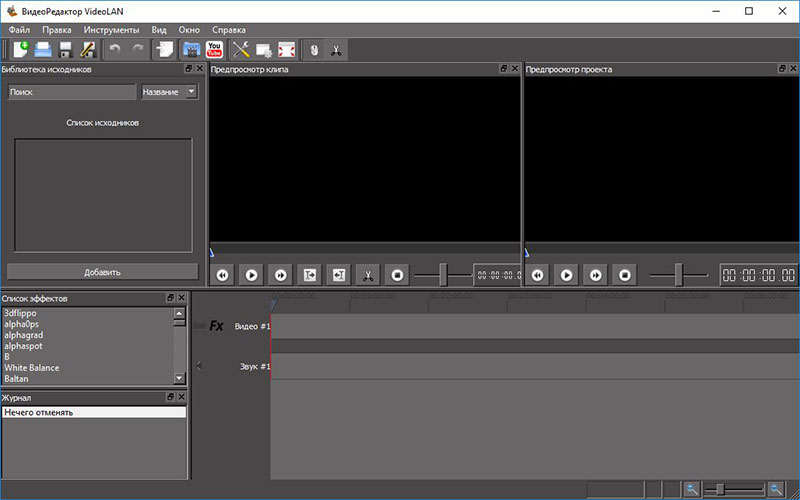Float the Предпросмотр клипа panel
This screenshot has height=500, width=800.
(504, 68)
